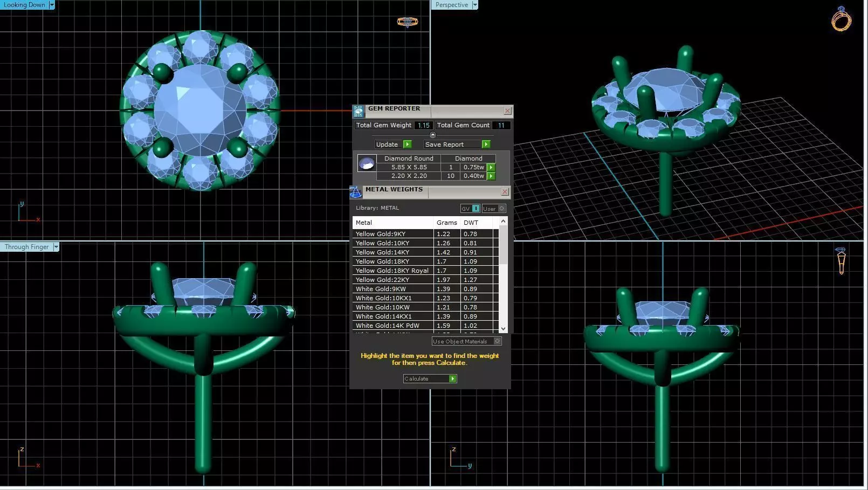The height and width of the screenshot is (490, 868).
Task: Click the Looking Down viewport label
Action: [25, 5]
